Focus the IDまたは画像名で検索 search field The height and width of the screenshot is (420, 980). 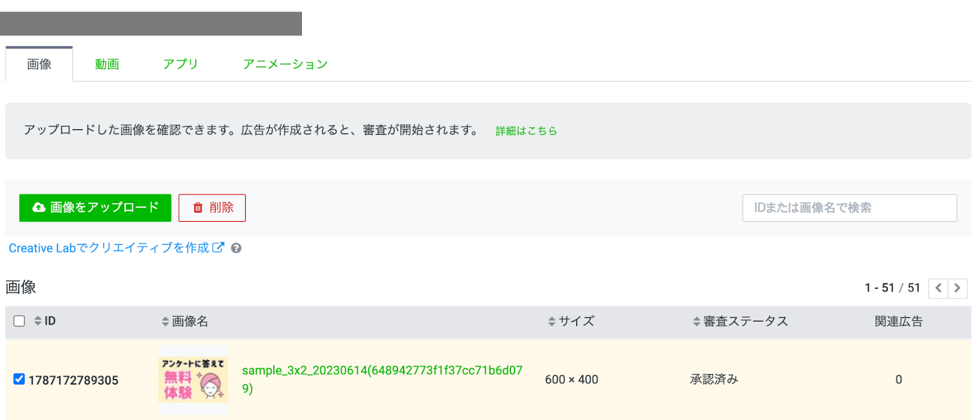(849, 208)
